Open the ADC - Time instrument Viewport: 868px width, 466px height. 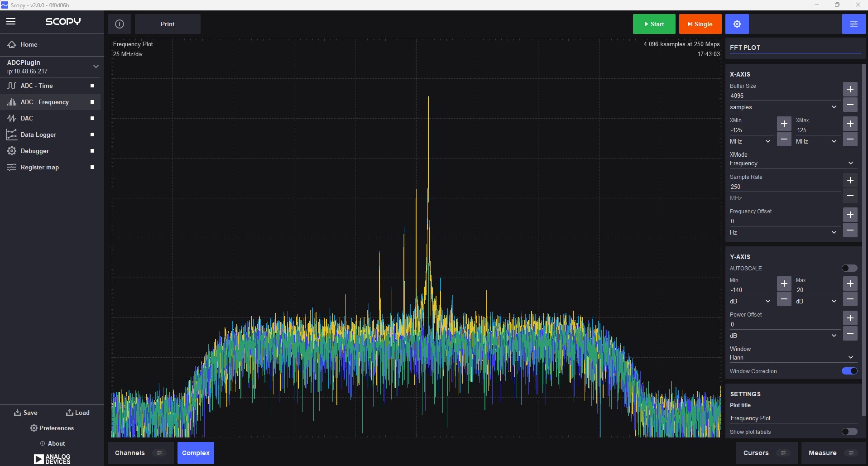pyautogui.click(x=37, y=86)
